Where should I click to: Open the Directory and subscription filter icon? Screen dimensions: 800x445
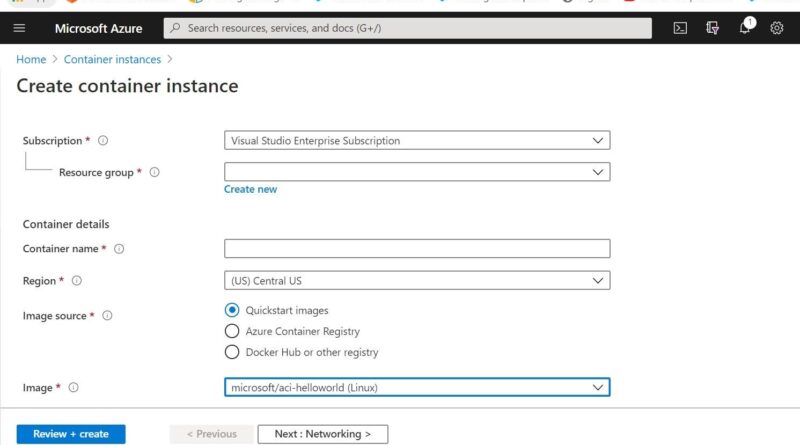click(712, 28)
